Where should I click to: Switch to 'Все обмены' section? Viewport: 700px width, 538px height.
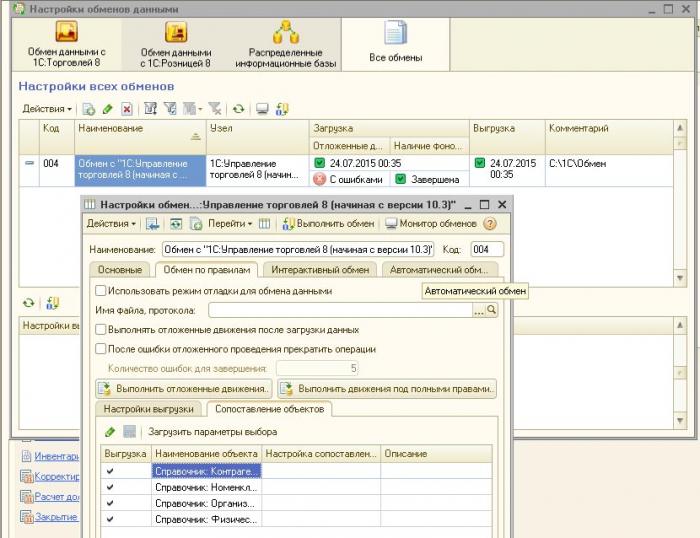pos(396,44)
